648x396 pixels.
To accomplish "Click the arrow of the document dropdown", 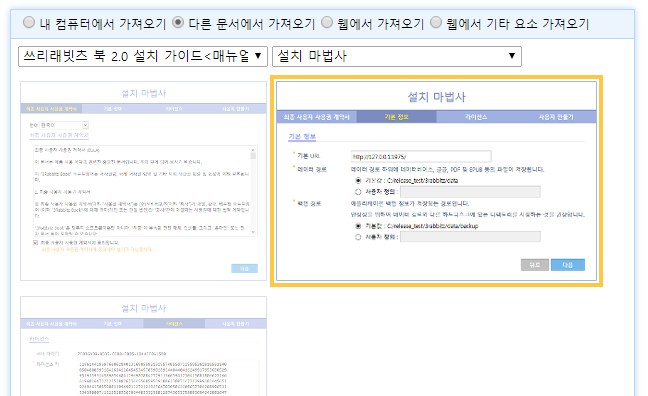I will pyautogui.click(x=258, y=56).
